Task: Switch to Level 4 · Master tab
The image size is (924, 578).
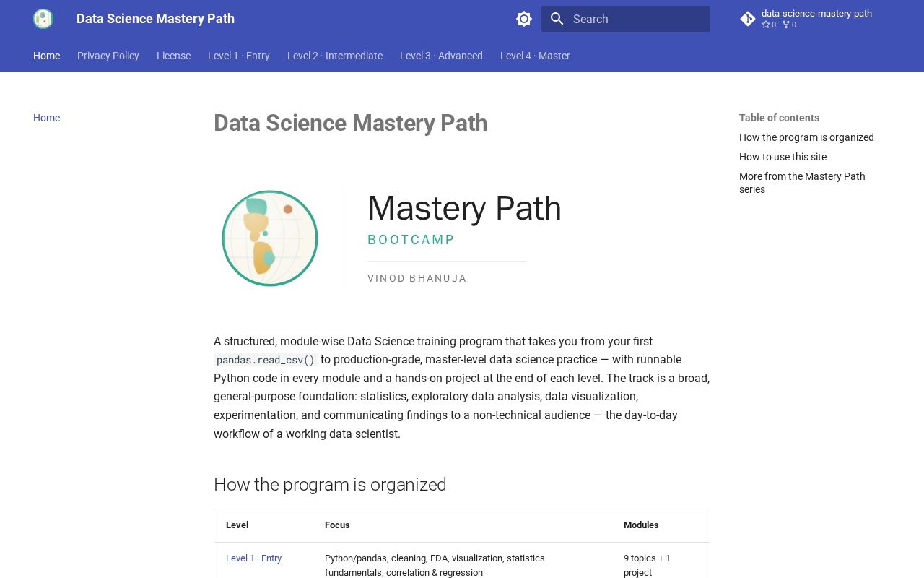Action: pos(535,56)
